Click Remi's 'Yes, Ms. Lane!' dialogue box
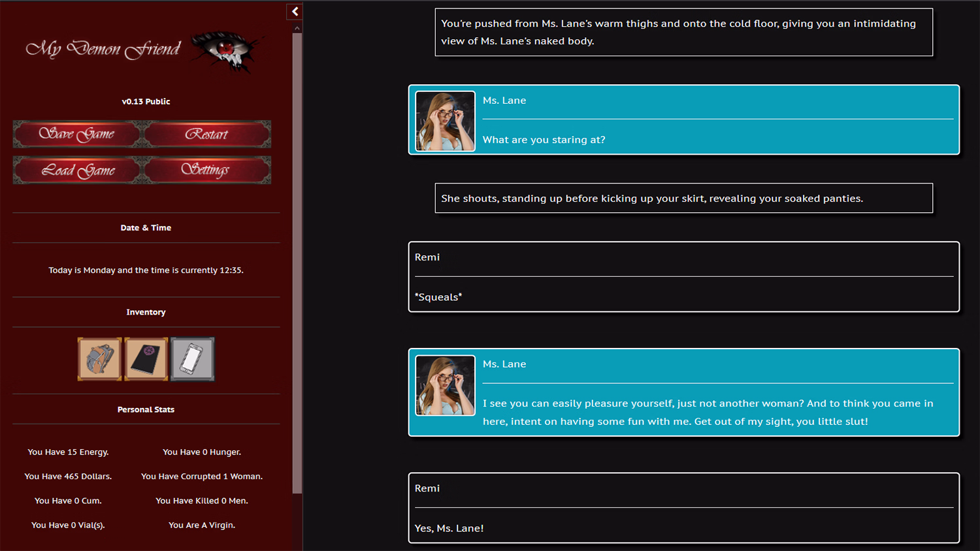The width and height of the screenshot is (980, 551). tap(684, 508)
